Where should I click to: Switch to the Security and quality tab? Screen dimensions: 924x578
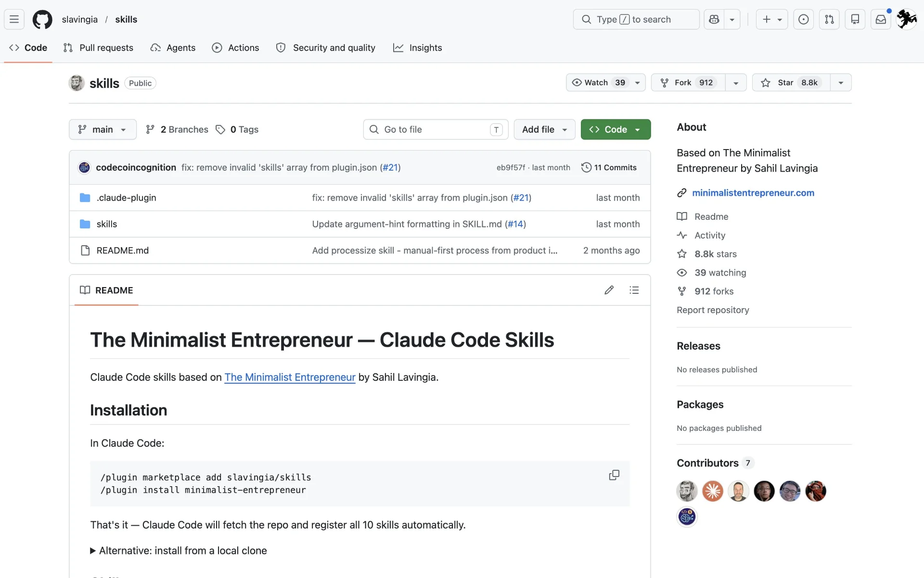click(326, 48)
